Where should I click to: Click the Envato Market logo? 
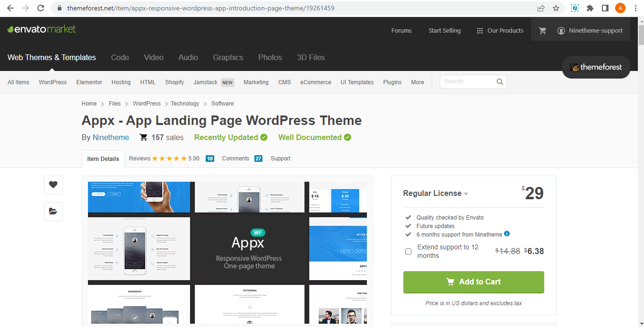(x=42, y=29)
